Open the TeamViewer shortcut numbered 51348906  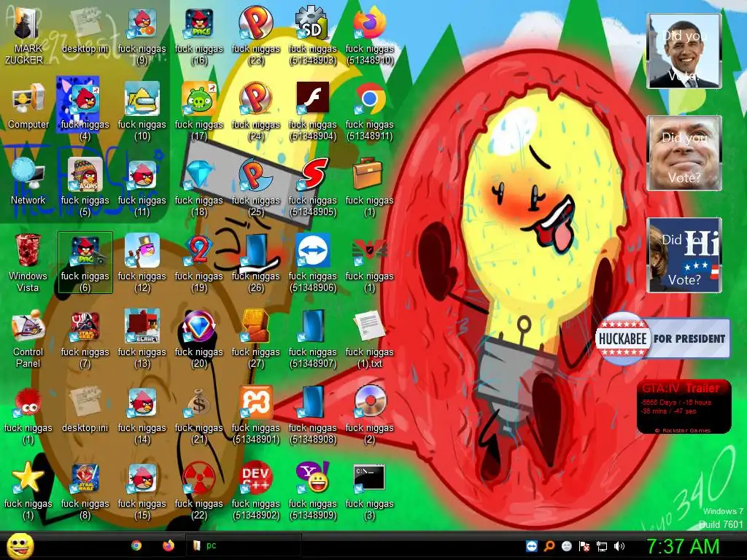[312, 251]
